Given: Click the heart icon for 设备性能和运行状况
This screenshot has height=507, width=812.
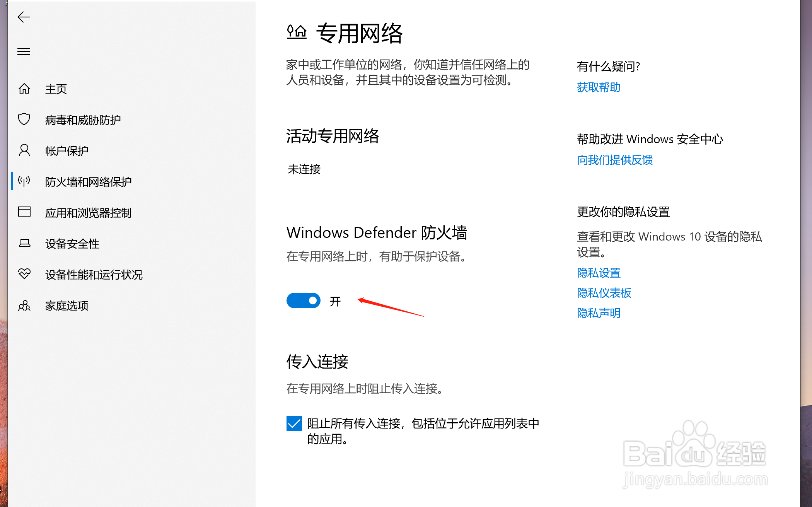Looking at the screenshot, I should click(24, 274).
